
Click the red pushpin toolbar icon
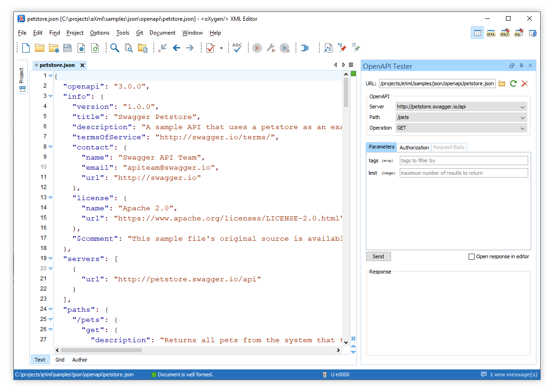pyautogui.click(x=342, y=48)
